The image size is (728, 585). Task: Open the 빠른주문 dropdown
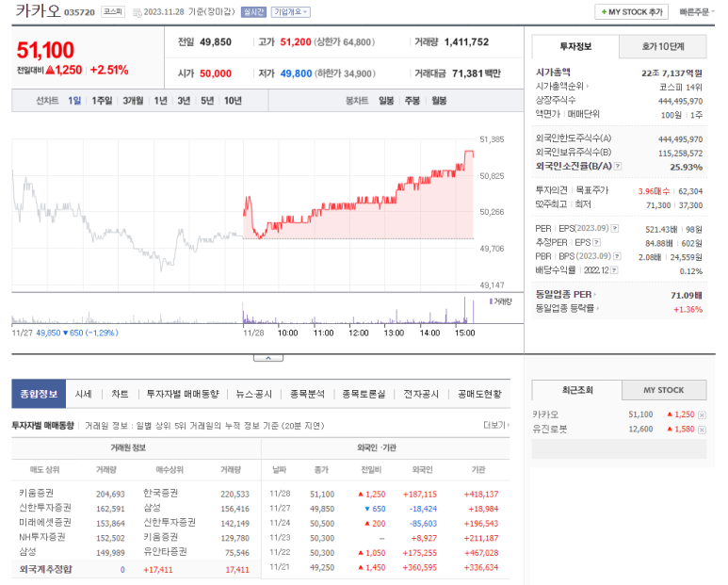(x=696, y=12)
